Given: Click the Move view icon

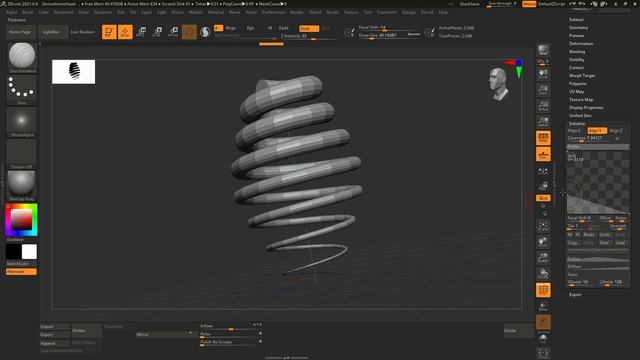Looking at the screenshot, I should (x=543, y=242).
